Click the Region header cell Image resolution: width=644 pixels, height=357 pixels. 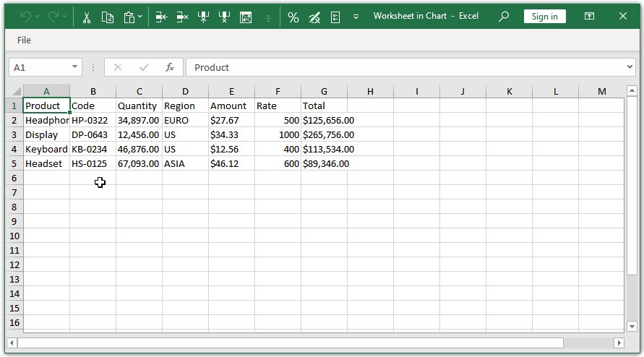tap(185, 106)
